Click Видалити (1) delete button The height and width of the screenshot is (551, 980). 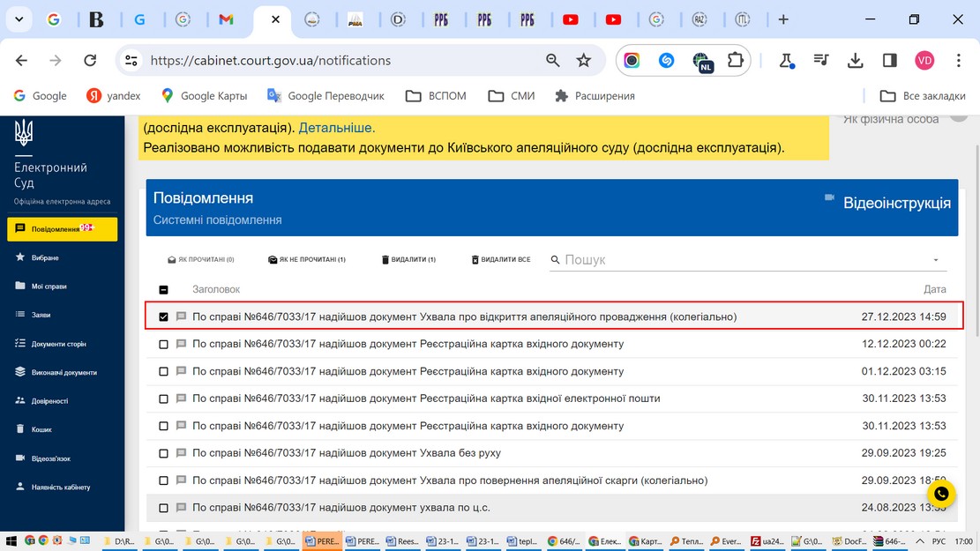click(x=408, y=259)
